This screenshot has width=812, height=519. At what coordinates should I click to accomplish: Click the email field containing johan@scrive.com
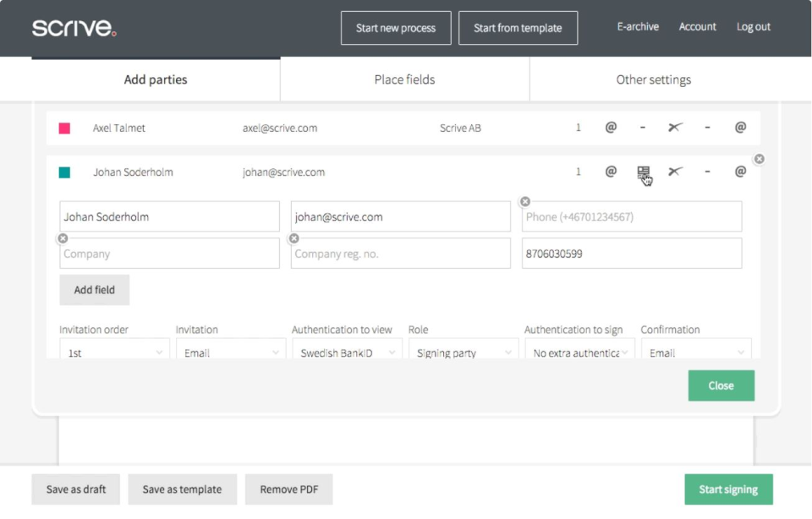[400, 216]
